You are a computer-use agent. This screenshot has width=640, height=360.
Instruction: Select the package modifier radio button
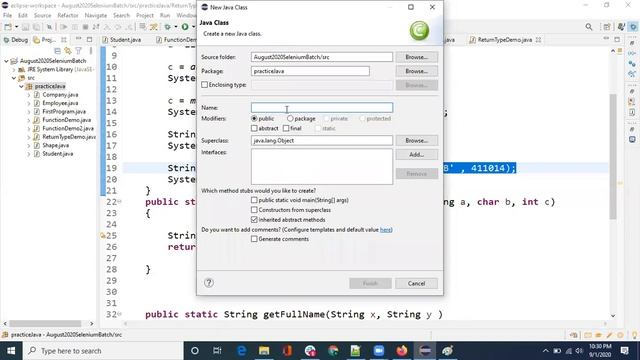pyautogui.click(x=290, y=118)
